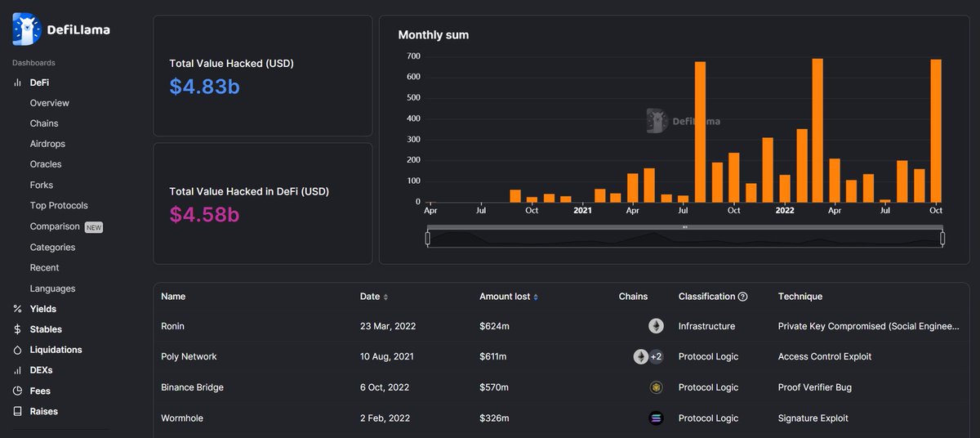Image resolution: width=980 pixels, height=438 pixels.
Task: Click the BNB chain icon in Binance Bridge row
Action: [656, 387]
